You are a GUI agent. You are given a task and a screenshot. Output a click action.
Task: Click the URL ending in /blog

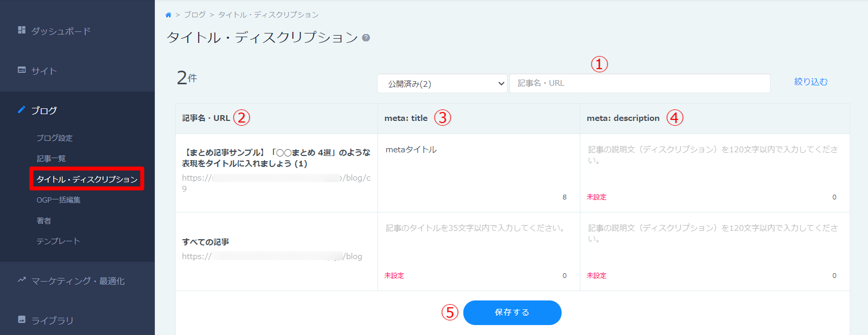(x=272, y=256)
